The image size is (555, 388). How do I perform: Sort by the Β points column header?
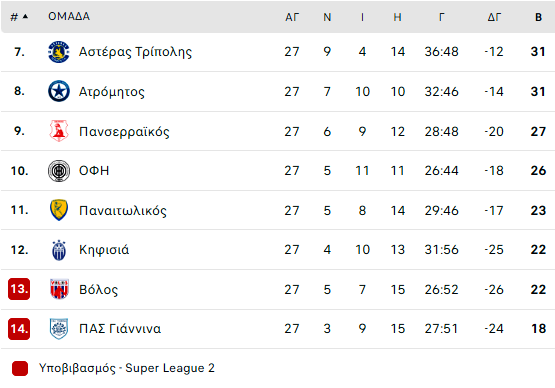coord(538,17)
